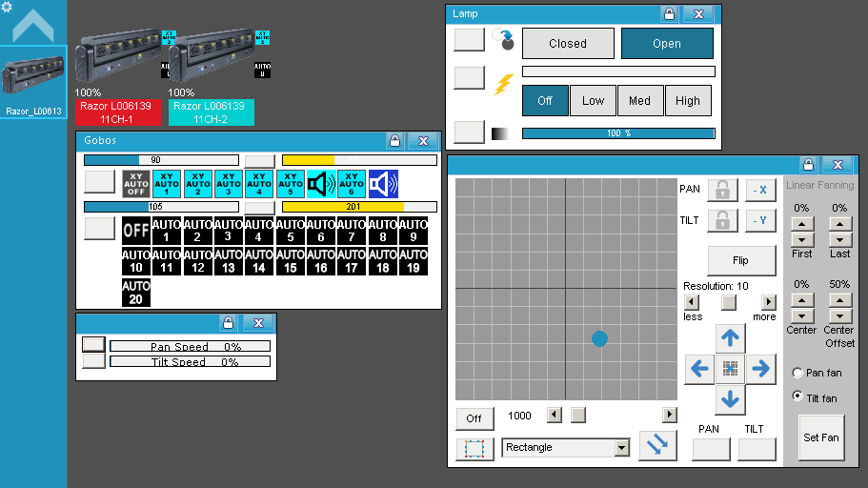This screenshot has width=868, height=488.
Task: Click the Flip button
Action: 741,260
